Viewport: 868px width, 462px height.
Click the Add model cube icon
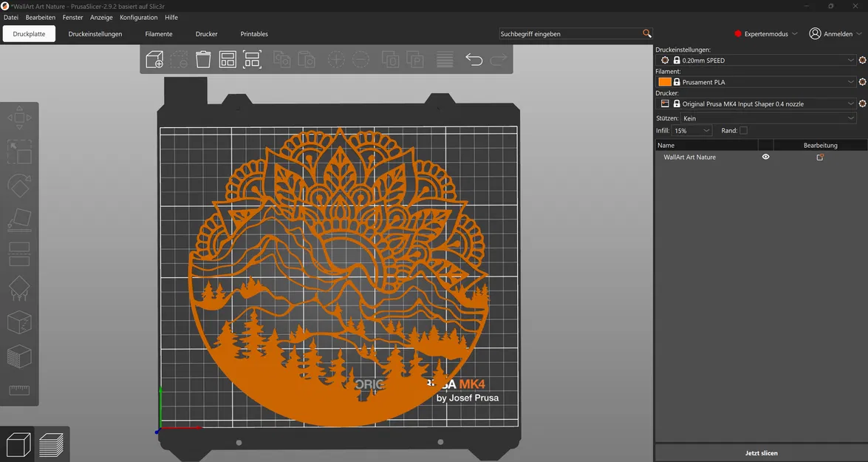(x=154, y=59)
